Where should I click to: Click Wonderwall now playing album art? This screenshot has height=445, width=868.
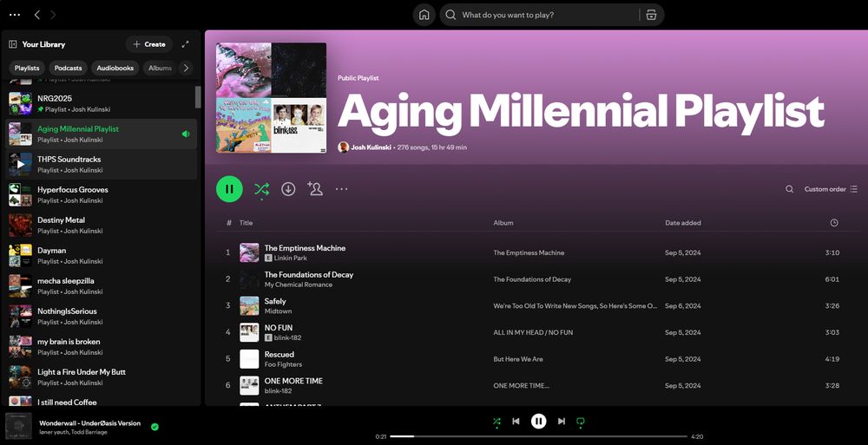(x=19, y=426)
